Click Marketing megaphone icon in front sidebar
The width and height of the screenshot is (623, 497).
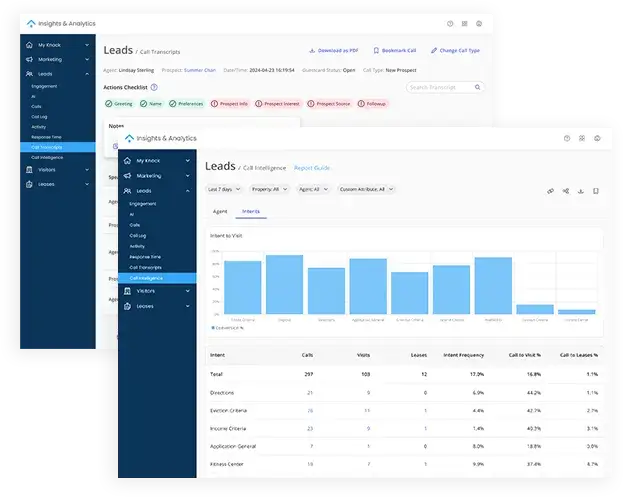tap(127, 176)
